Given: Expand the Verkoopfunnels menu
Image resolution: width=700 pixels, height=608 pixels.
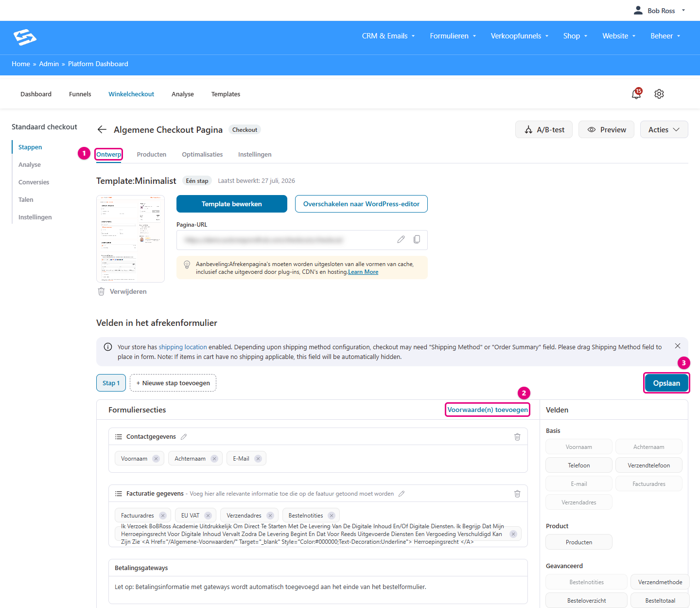Looking at the screenshot, I should 520,36.
